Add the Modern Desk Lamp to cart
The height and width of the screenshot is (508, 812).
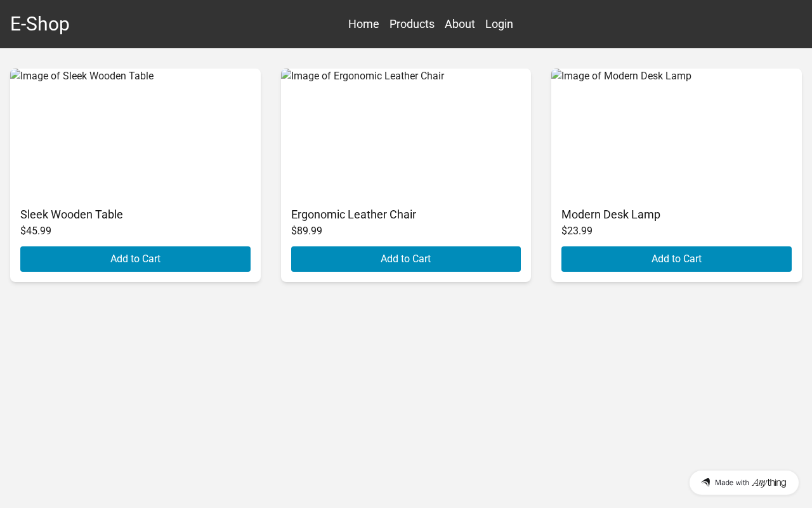676,259
